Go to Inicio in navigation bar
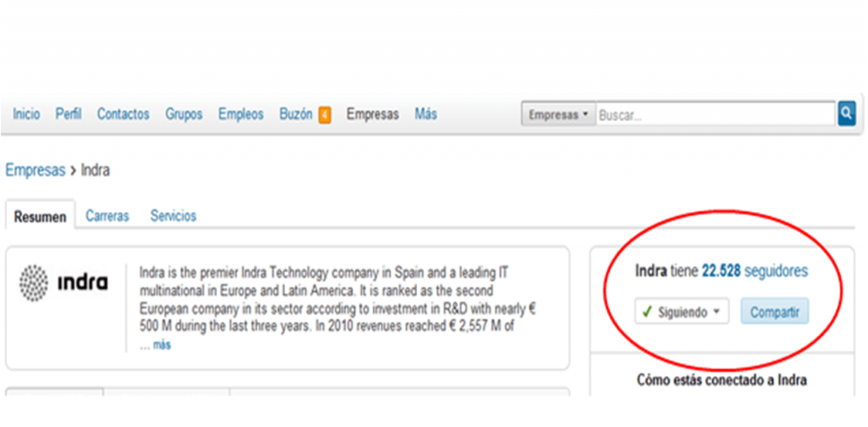Viewport: 868px width, 427px height. (x=26, y=114)
